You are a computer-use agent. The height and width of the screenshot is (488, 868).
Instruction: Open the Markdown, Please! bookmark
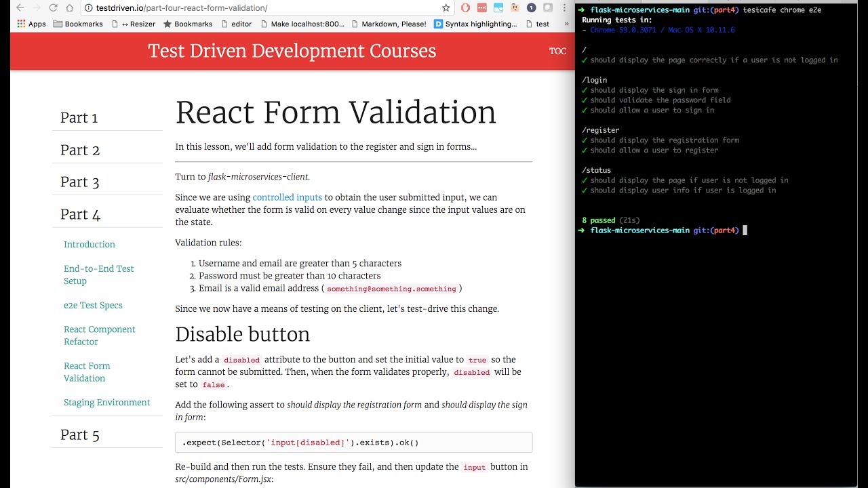pos(389,24)
